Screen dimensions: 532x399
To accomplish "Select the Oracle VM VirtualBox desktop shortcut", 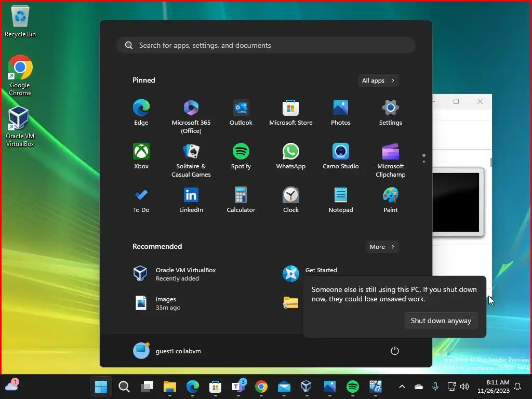I will (20, 126).
